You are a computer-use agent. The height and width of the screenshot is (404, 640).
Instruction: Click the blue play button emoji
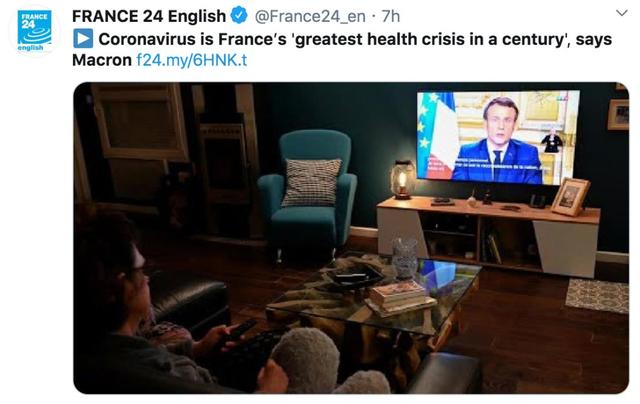point(83,39)
